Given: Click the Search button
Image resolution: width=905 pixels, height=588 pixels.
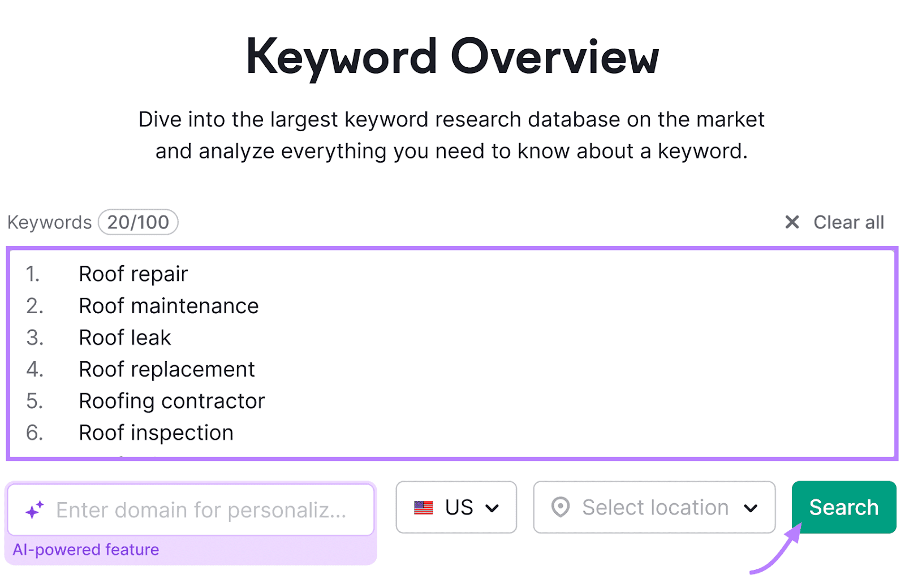Looking at the screenshot, I should click(843, 507).
